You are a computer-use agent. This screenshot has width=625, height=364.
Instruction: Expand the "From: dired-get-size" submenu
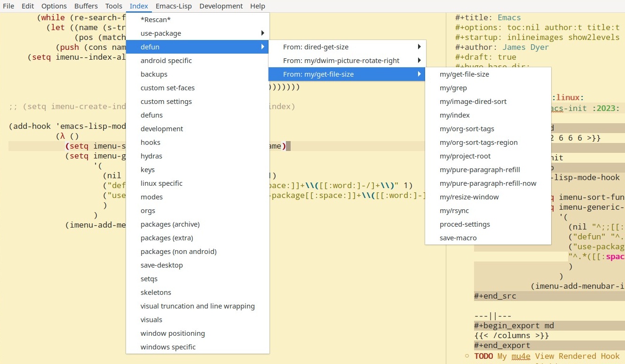coord(316,47)
